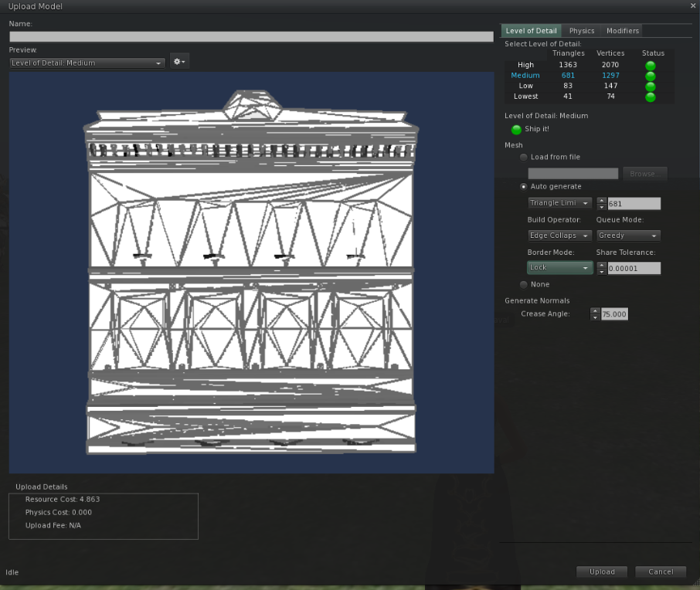700x590 pixels.
Task: Open the Queue Mode Greedy dropdown
Action: [628, 236]
